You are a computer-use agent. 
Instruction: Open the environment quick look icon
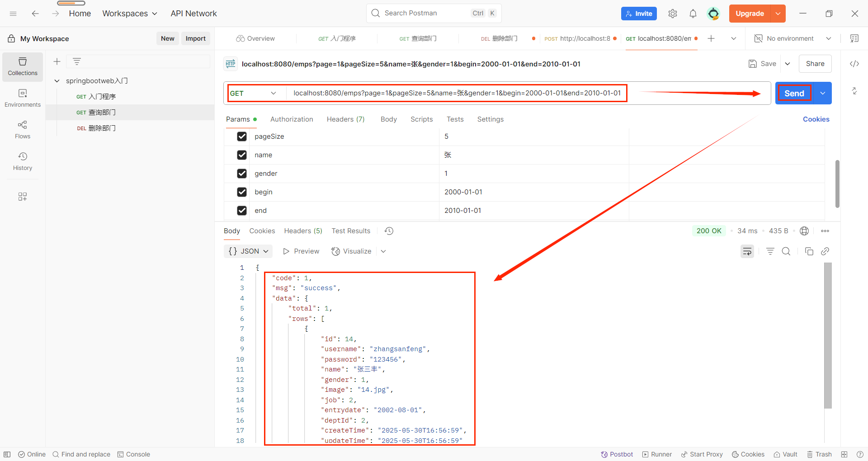854,38
